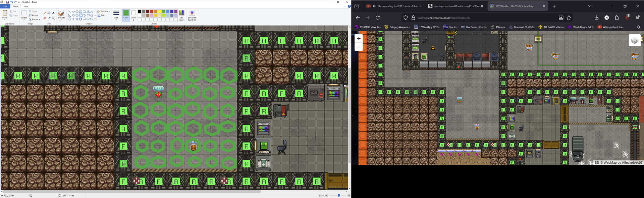Click the Resize button

click(x=34, y=15)
